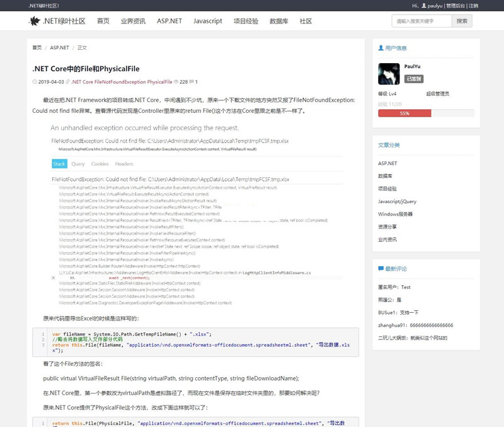Screen dimensions: 504x427
Task: Click the Stack tab in the error screenshot
Action: tap(59, 164)
